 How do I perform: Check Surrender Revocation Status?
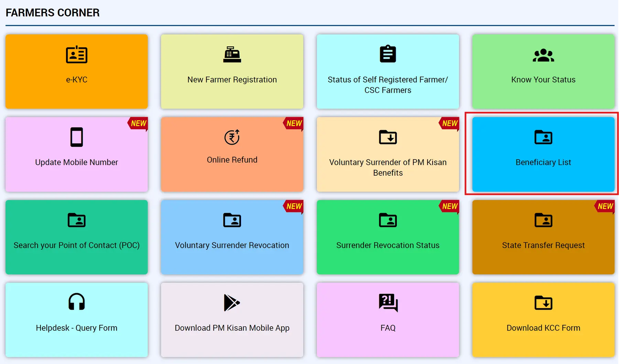coord(388,237)
